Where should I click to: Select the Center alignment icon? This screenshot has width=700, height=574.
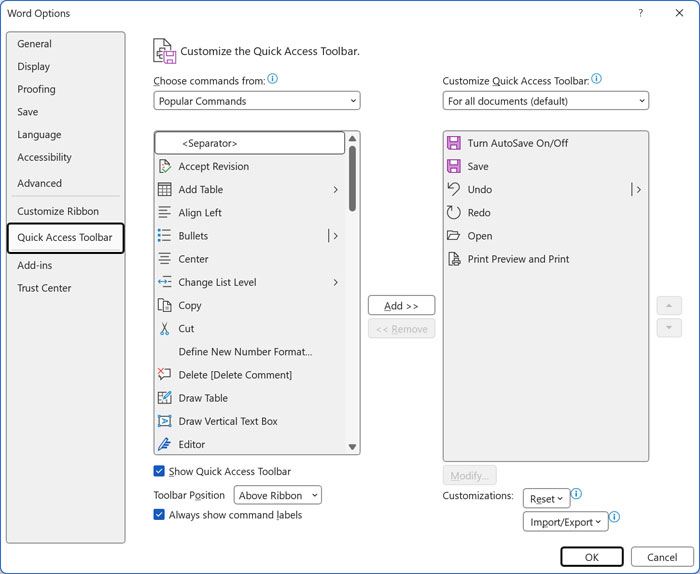pos(164,259)
